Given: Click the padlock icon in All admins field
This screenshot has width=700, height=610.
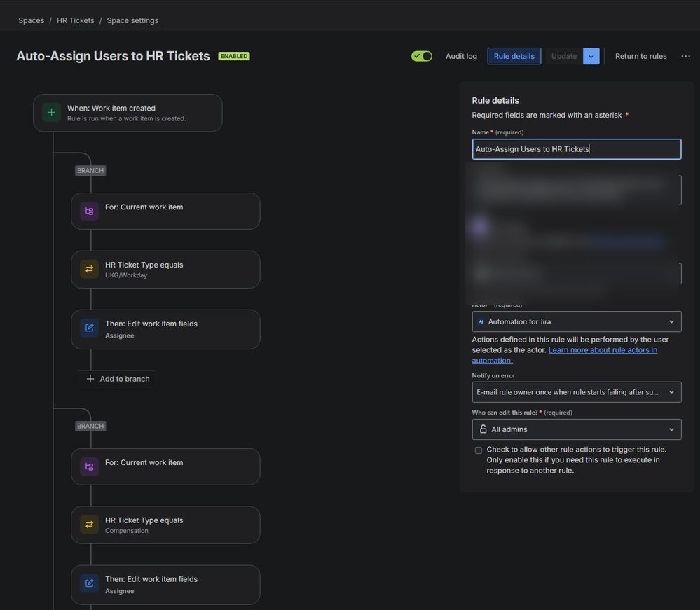Looking at the screenshot, I should [x=483, y=429].
